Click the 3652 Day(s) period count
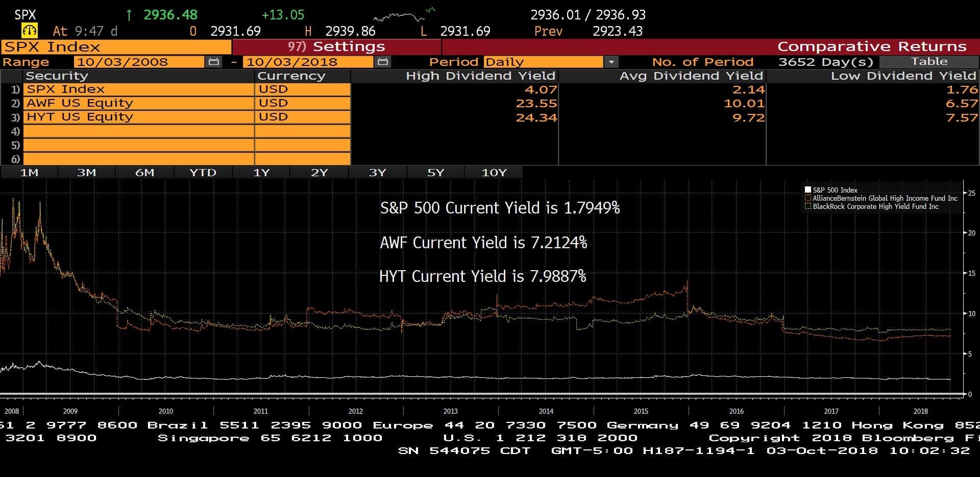The width and height of the screenshot is (980, 477). (x=826, y=62)
